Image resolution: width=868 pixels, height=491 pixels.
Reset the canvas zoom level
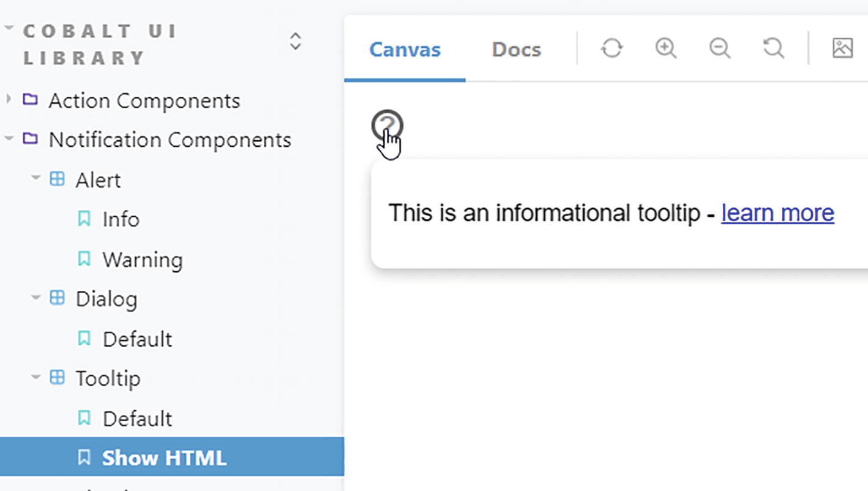coord(773,48)
